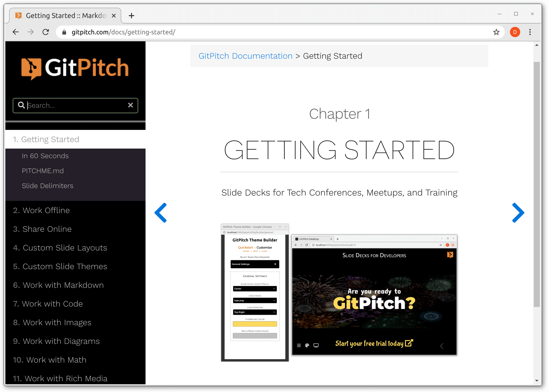Image resolution: width=548 pixels, height=392 pixels.
Task: Click the browser back arrow
Action: pyautogui.click(x=15, y=32)
